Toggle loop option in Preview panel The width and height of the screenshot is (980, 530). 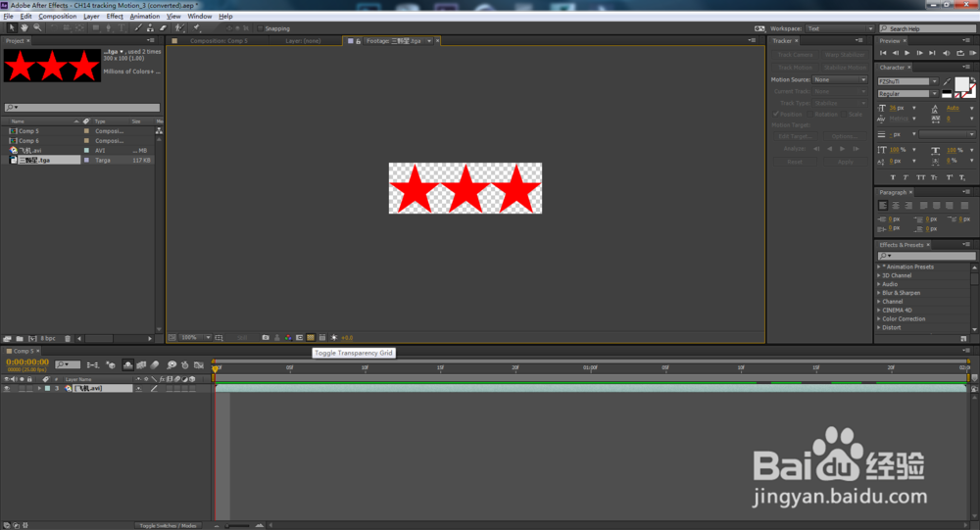(960, 53)
